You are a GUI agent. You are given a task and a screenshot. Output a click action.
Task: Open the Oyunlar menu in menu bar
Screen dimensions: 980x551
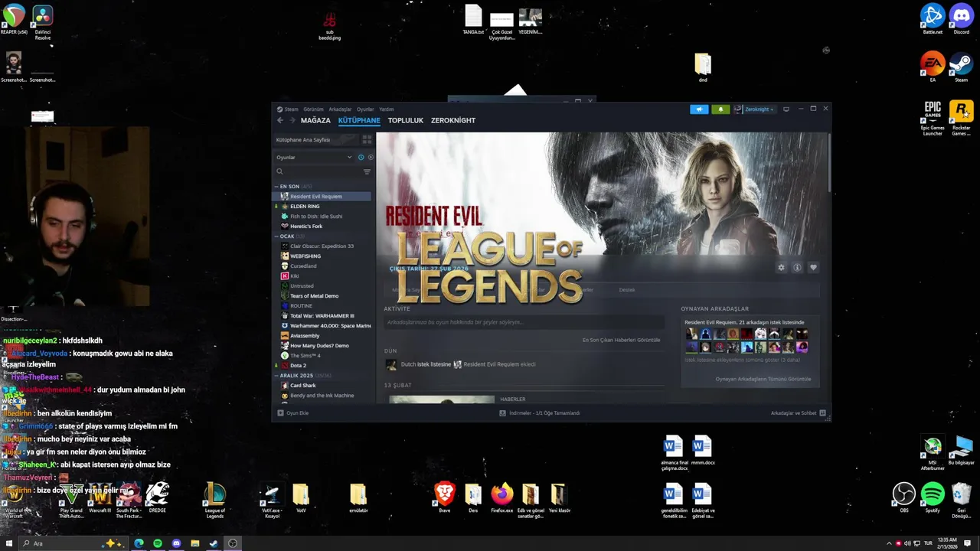(x=365, y=109)
